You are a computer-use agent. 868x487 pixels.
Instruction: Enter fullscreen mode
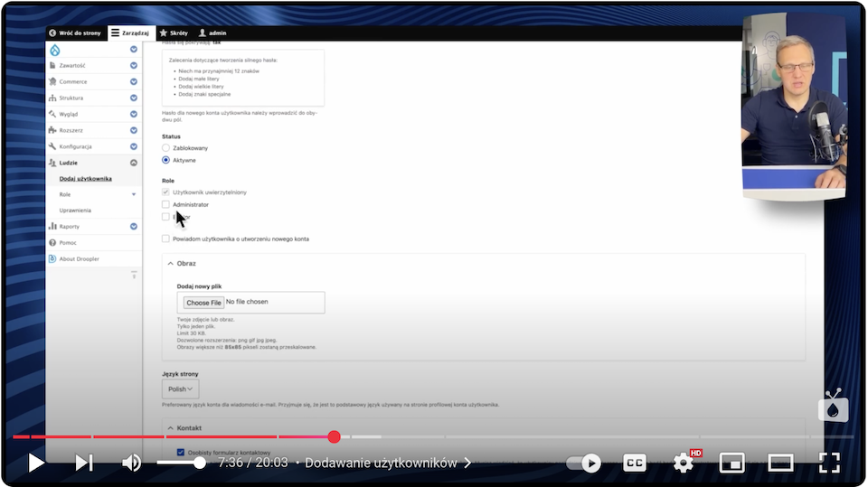pyautogui.click(x=829, y=463)
